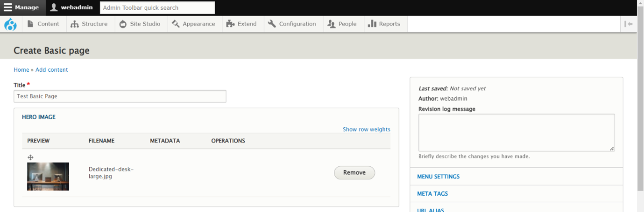Open the Manage hamburger menu
Viewport: 644px width, 212px height.
pyautogui.click(x=21, y=7)
